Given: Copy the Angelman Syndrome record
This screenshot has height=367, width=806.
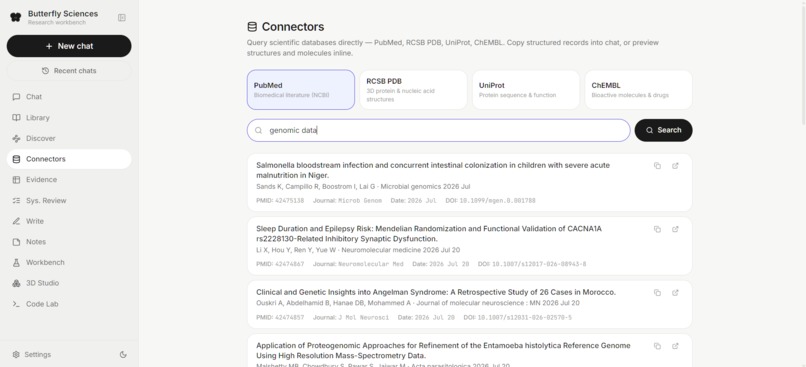Looking at the screenshot, I should 657,292.
